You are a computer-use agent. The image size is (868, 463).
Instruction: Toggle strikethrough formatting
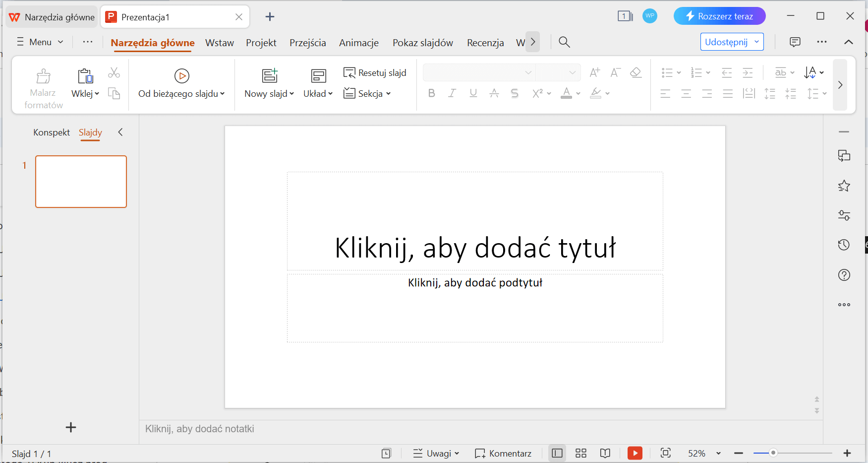click(494, 93)
